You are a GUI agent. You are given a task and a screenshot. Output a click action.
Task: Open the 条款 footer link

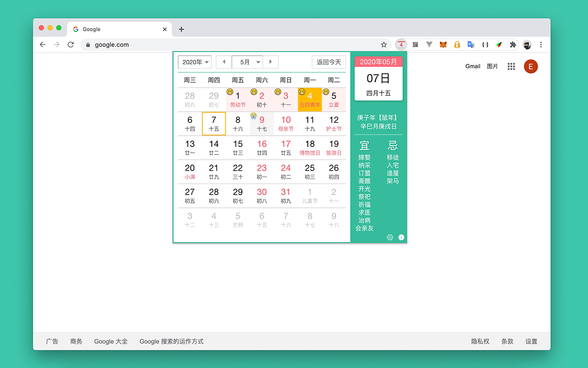click(x=507, y=341)
